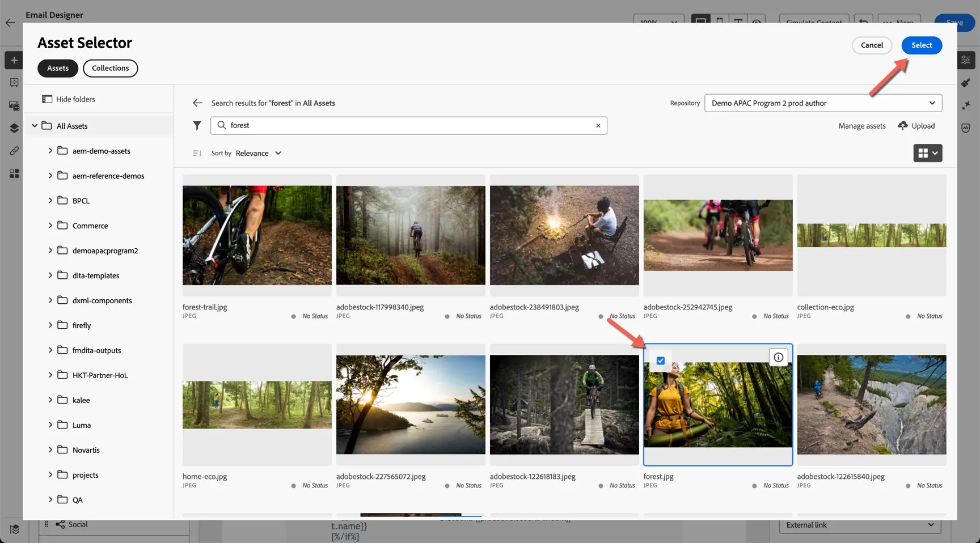Open the Sort by Relevance dropdown
Image resolution: width=980 pixels, height=543 pixels.
(x=258, y=153)
